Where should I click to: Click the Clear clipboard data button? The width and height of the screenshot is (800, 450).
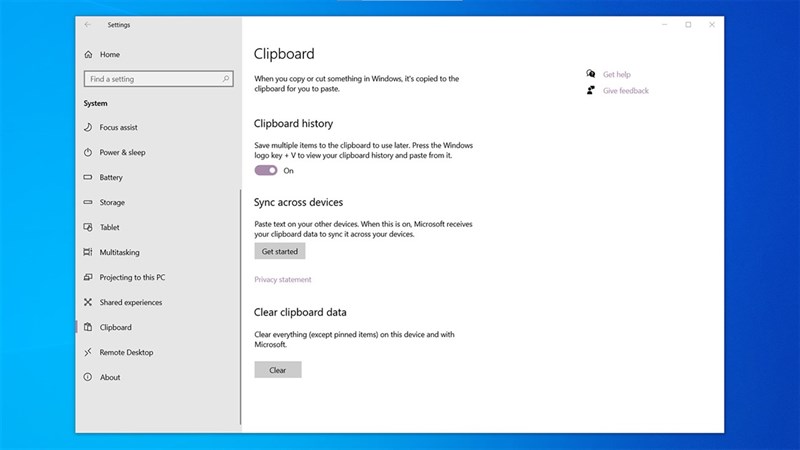278,370
